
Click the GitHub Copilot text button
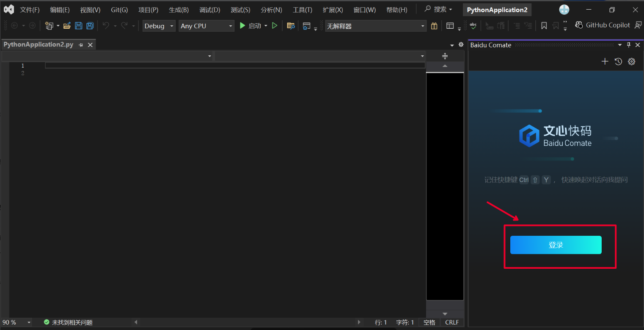point(608,25)
